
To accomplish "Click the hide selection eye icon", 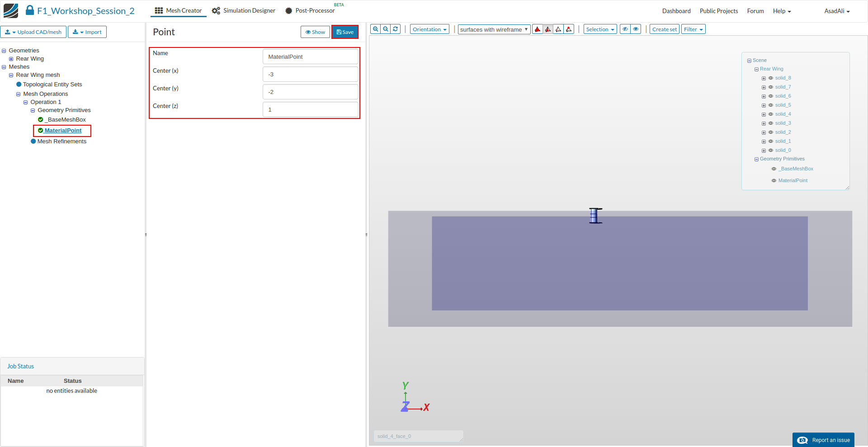I will point(625,29).
